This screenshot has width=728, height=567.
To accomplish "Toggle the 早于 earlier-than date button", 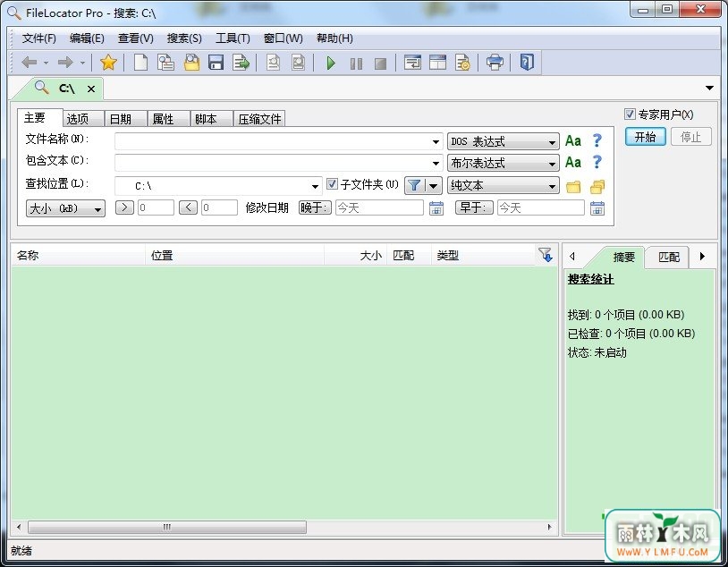I will click(x=474, y=207).
